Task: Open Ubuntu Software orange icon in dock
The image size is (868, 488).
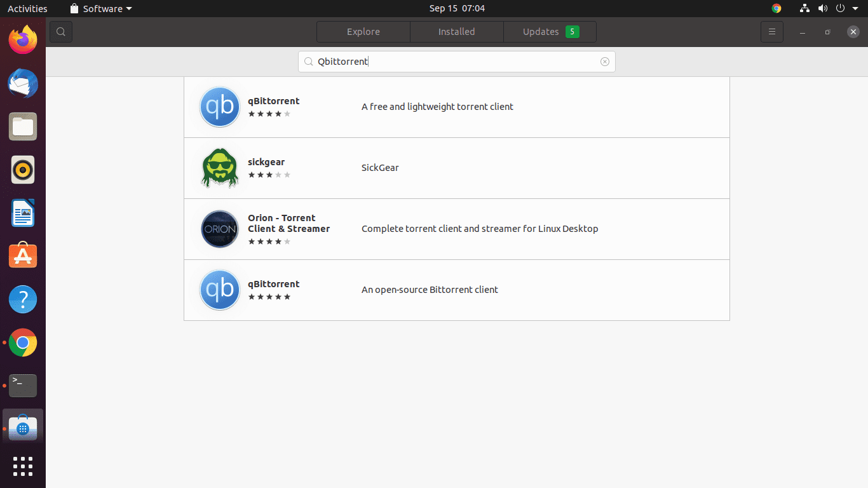Action: pyautogui.click(x=23, y=256)
